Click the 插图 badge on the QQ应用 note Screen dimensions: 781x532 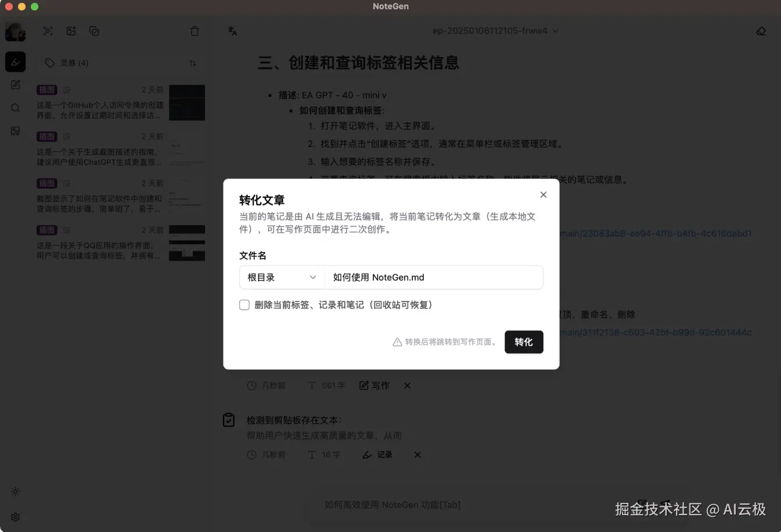pos(47,230)
